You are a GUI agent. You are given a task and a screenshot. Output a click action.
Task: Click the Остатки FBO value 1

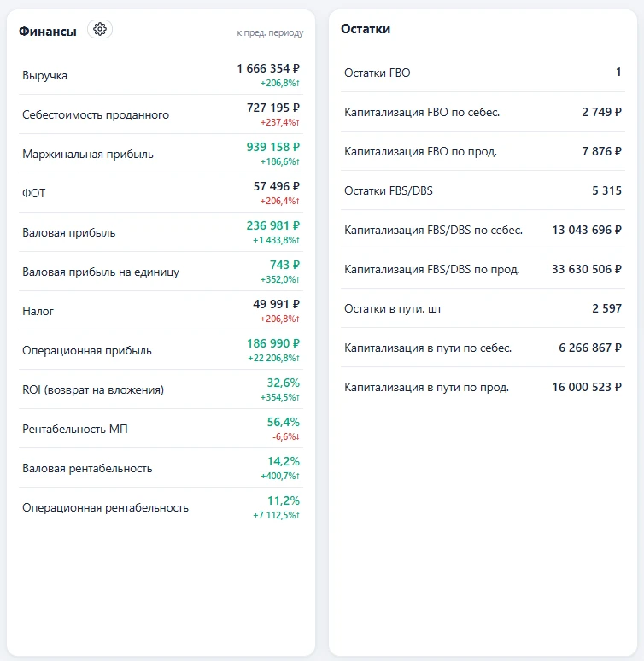click(618, 72)
